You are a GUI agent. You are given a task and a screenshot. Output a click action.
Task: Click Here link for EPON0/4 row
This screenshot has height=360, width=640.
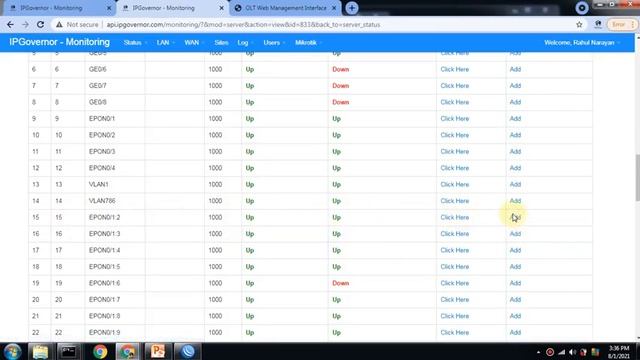tap(454, 168)
